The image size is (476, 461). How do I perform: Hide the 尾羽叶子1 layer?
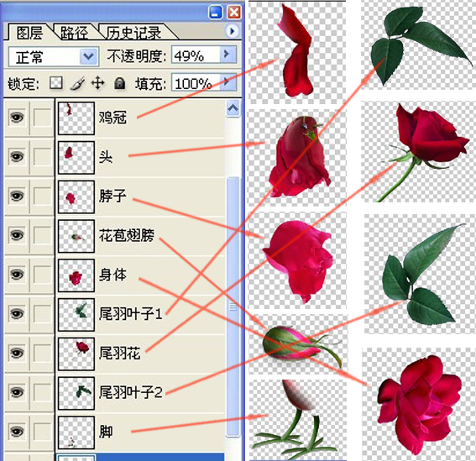pyautogui.click(x=17, y=314)
